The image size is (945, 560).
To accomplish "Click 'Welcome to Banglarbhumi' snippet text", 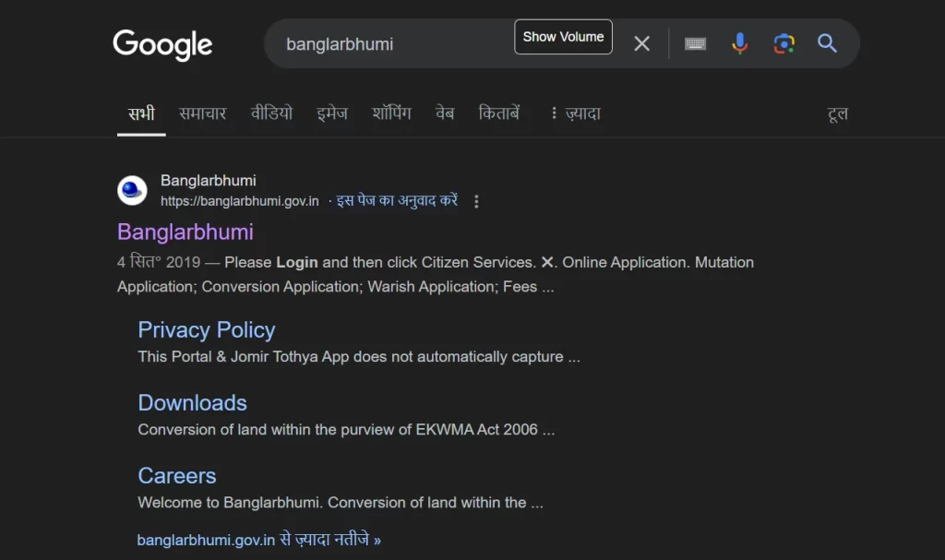I will tap(341, 503).
